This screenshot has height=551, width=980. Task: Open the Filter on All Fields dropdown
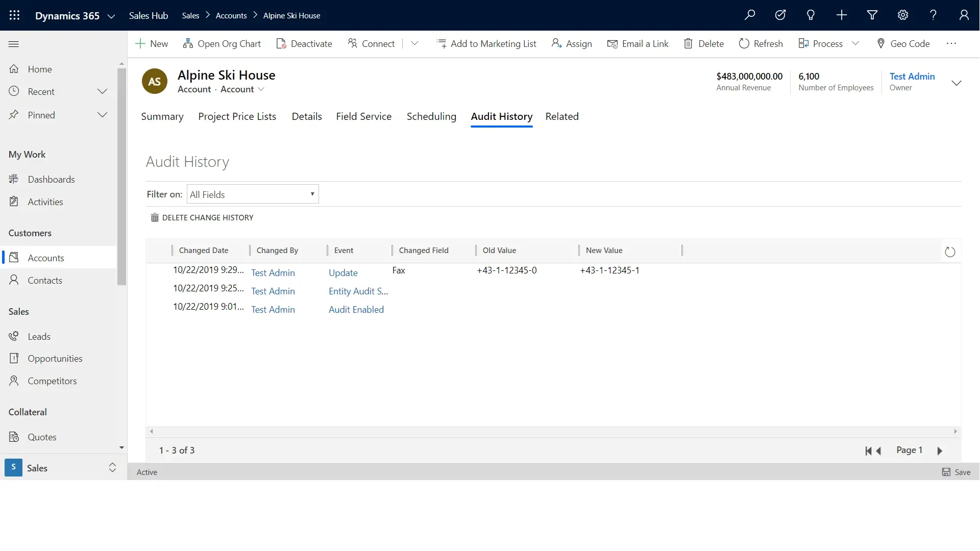[253, 194]
